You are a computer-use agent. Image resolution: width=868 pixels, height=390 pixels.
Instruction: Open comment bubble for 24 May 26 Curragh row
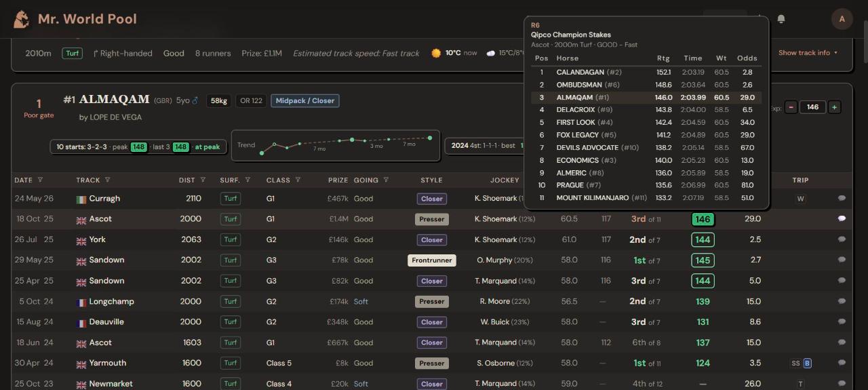842,199
